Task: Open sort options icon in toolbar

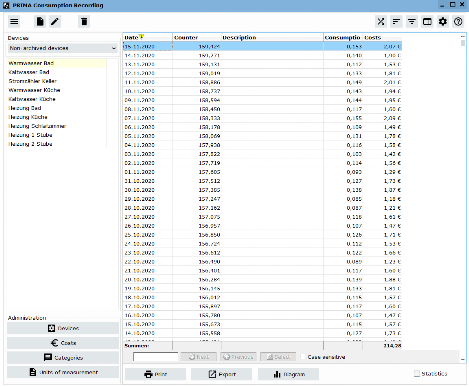Action: coord(396,22)
